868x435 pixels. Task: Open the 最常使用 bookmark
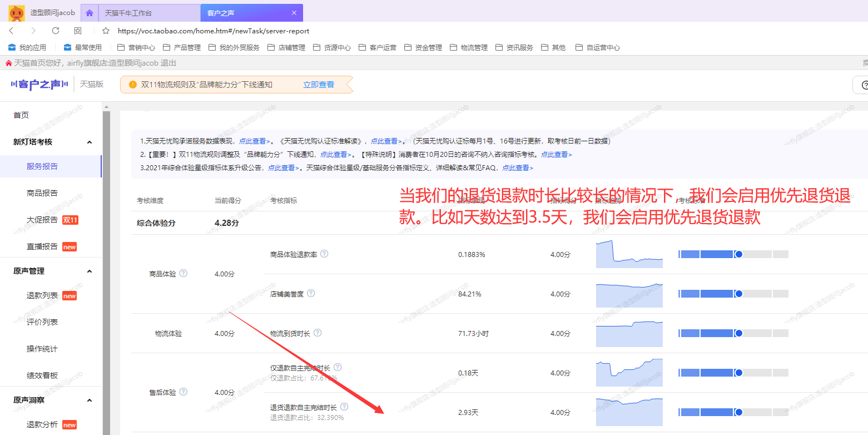click(82, 47)
